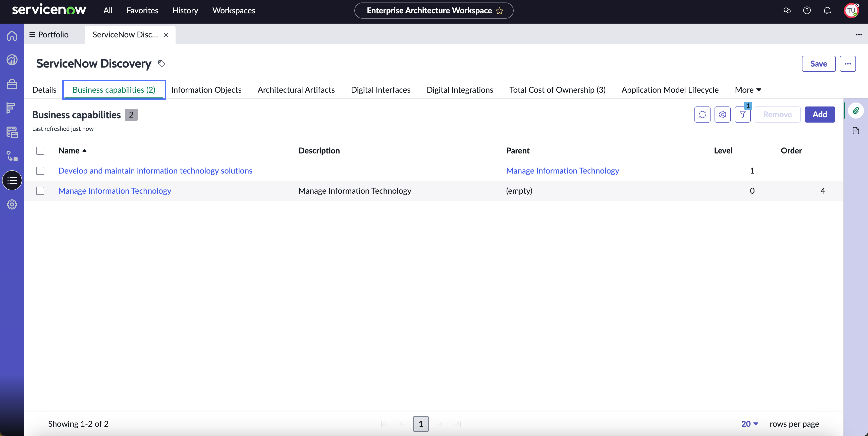This screenshot has width=868, height=436.
Task: Switch to the Digital Integrations tab
Action: point(460,90)
